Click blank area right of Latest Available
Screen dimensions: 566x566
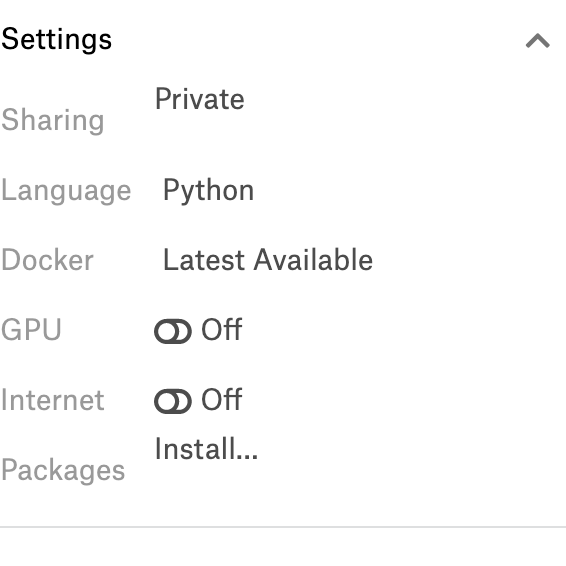(466, 260)
